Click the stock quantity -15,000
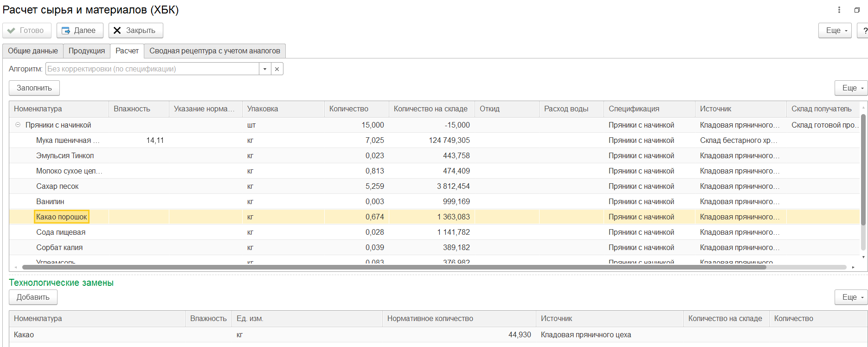Viewport: 868px width, 347px height. (x=457, y=125)
